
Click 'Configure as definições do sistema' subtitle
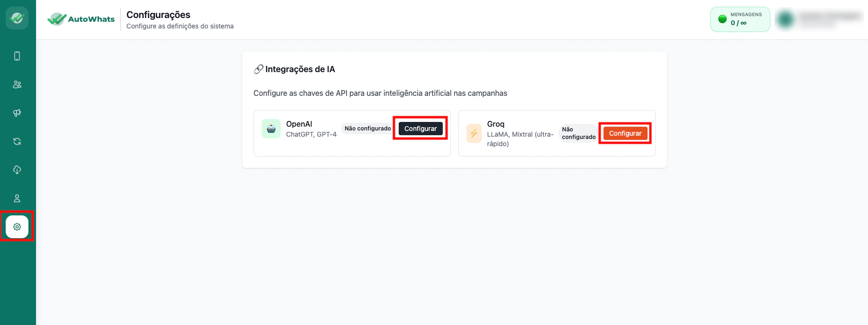[x=180, y=26]
